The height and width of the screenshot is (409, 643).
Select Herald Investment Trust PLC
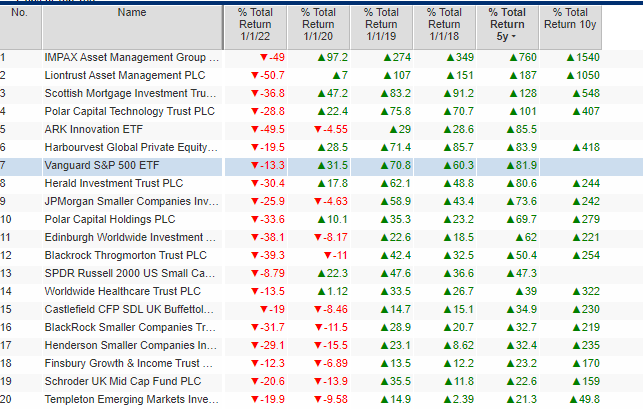114,183
